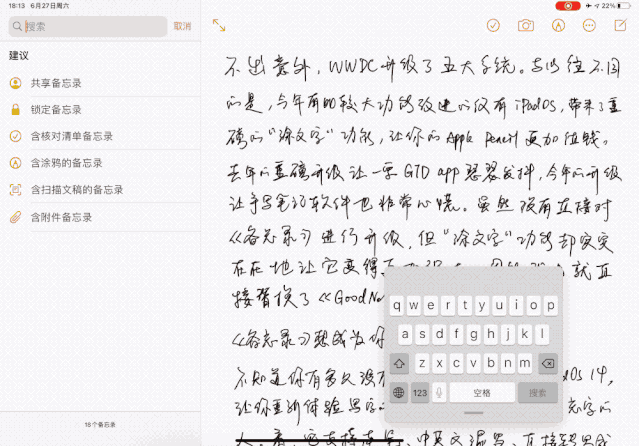Screen dimensions: 639x446
Task: Tap the 建议 heading
Action: pyautogui.click(x=19, y=55)
